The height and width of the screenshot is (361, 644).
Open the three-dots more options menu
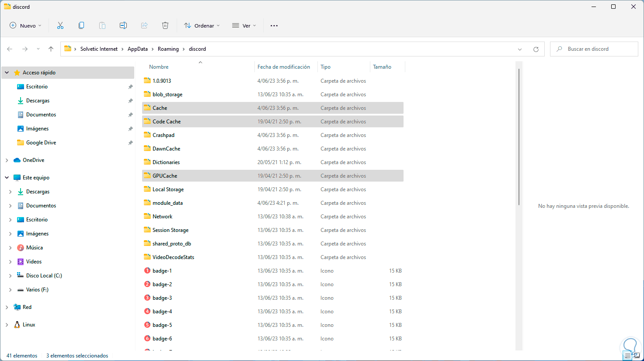click(x=274, y=26)
